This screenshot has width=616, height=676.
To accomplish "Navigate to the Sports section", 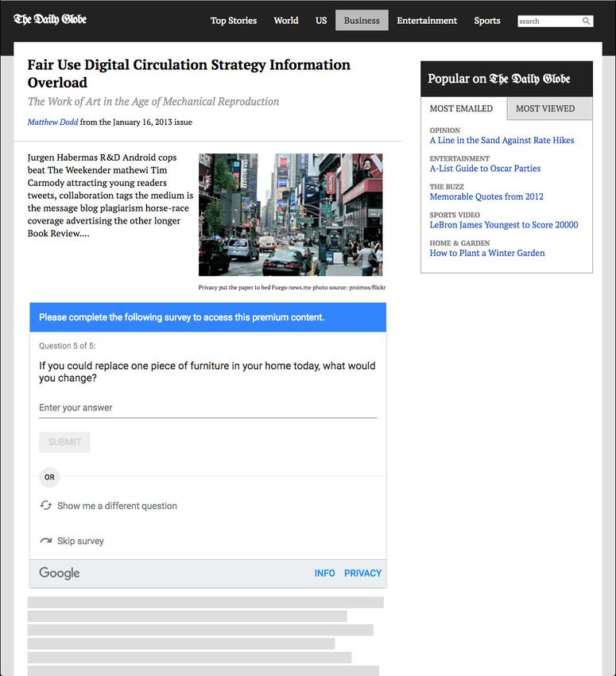I will click(487, 20).
